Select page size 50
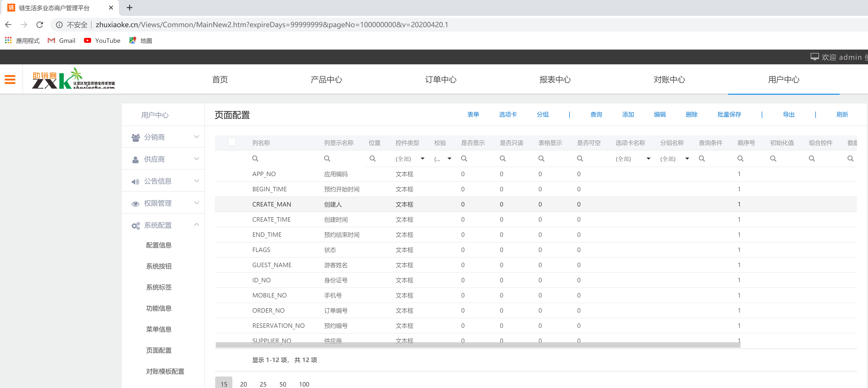The width and height of the screenshot is (868, 388). [x=282, y=384]
